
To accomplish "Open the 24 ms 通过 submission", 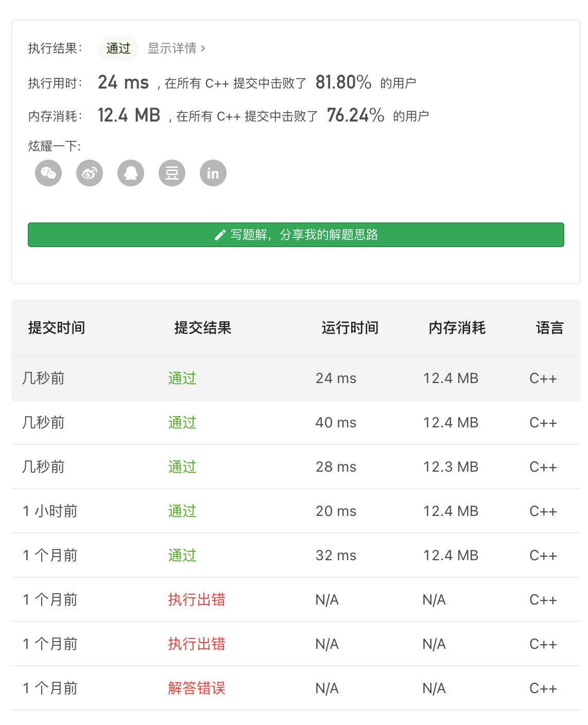I will tap(182, 378).
